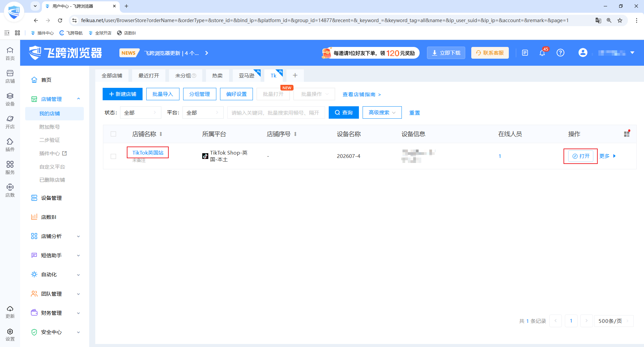Screen dimensions: 644x347
Task: Open the 店铺 icon in left rail
Action: click(x=10, y=76)
